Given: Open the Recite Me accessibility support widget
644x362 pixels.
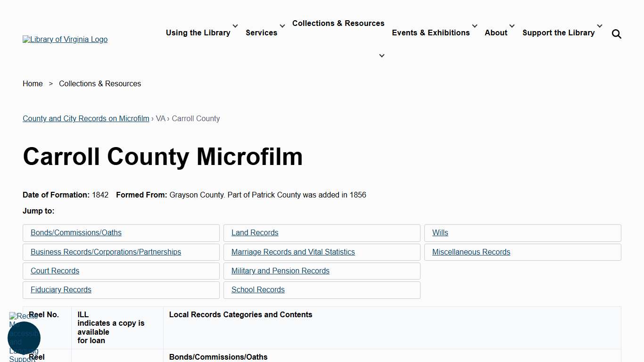Looking at the screenshot, I should pos(24,337).
